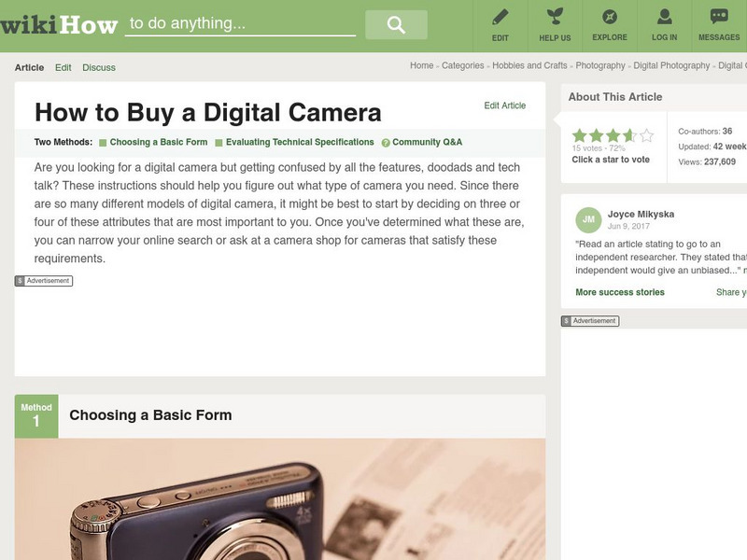Open Explore via the compass icon
The width and height of the screenshot is (747, 560).
(609, 17)
